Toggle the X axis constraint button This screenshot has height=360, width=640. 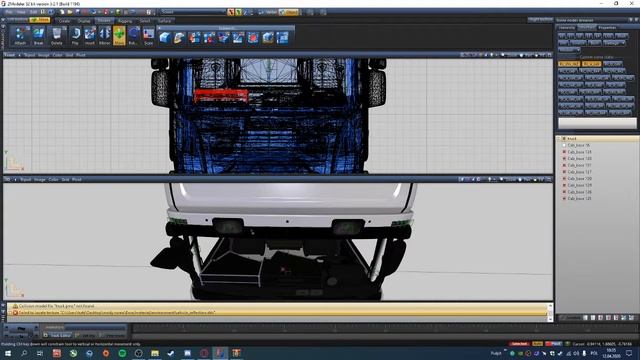(x=231, y=12)
